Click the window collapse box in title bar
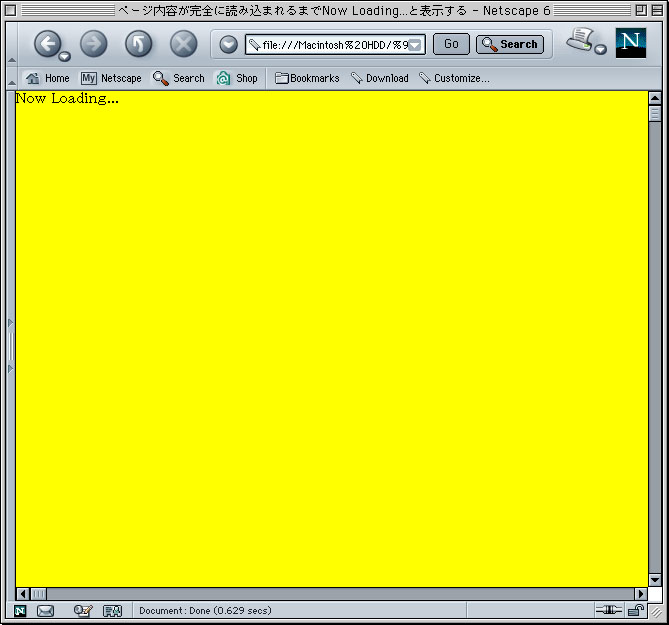 point(657,10)
